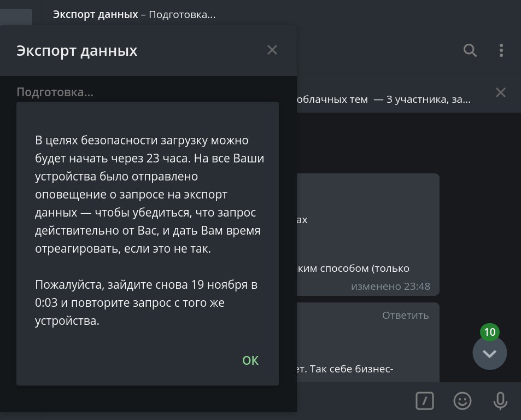Click the message ending Так себе бизнес-
The height and width of the screenshot is (420, 521).
368,342
